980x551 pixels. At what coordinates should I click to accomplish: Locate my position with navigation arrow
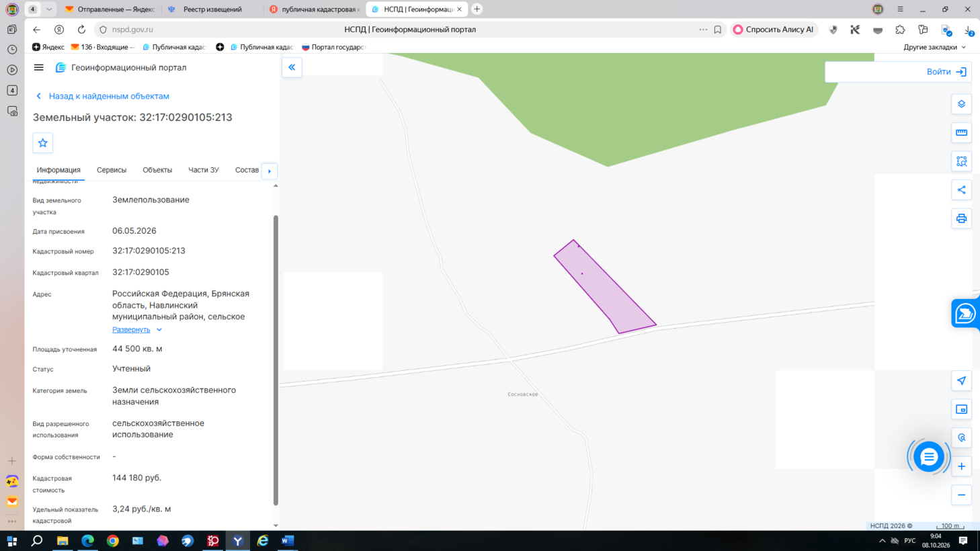coord(961,381)
